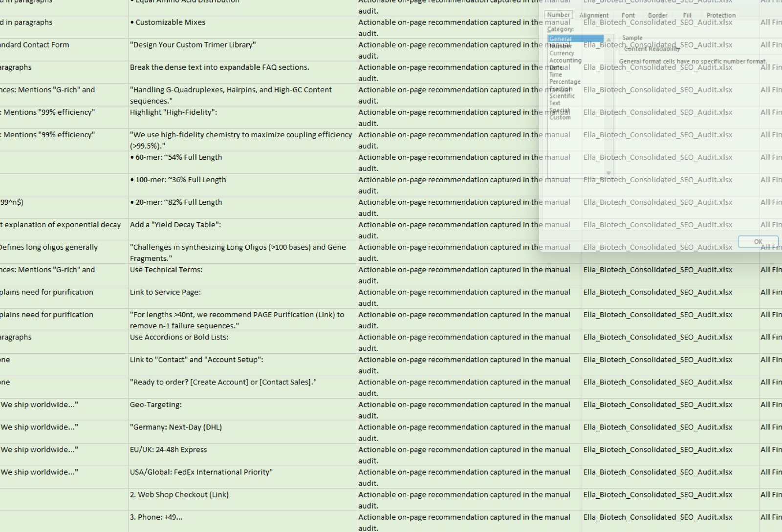782x532 pixels.
Task: Click the "Break the dense text into expandable FAQ sections" cell
Action: tap(242, 73)
